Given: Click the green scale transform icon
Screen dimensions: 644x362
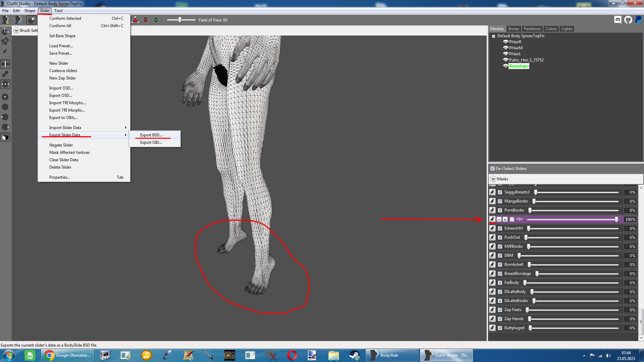Looking at the screenshot, I should (156, 20).
